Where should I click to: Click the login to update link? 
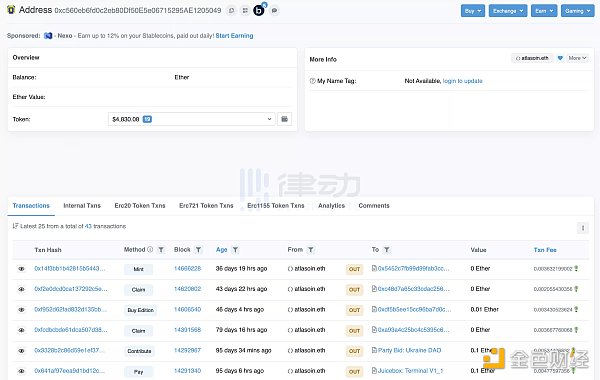click(x=462, y=81)
